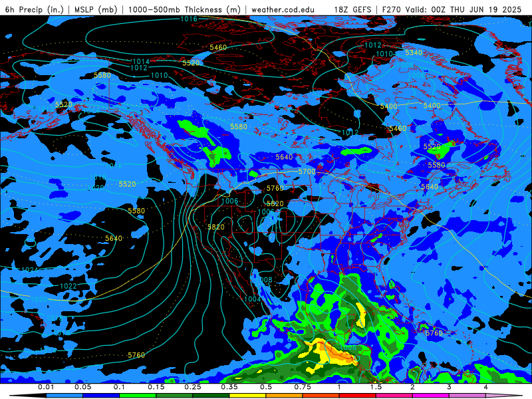Image resolution: width=532 pixels, height=399 pixels.
Task: Click the 5340 thickness contour label
Action: pos(414,53)
